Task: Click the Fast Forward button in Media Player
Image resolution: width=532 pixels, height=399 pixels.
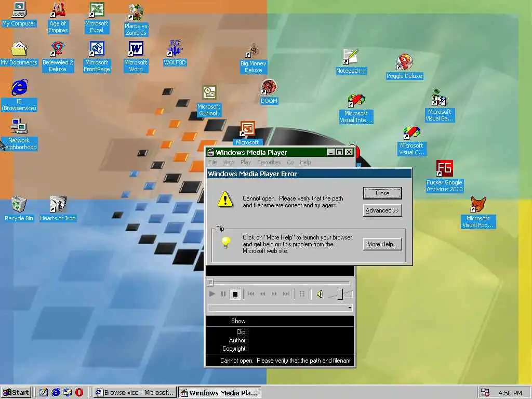Action: (274, 294)
